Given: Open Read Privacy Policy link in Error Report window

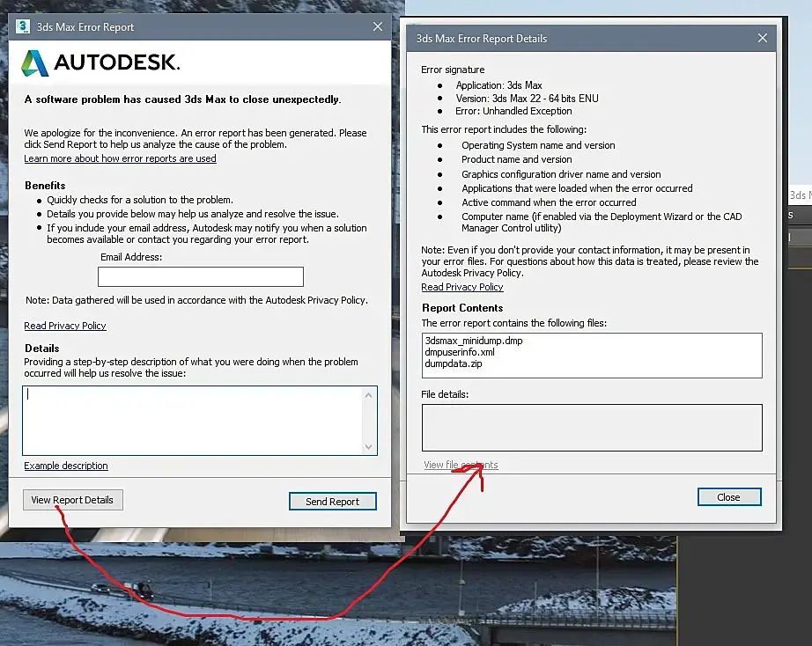Looking at the screenshot, I should (65, 326).
